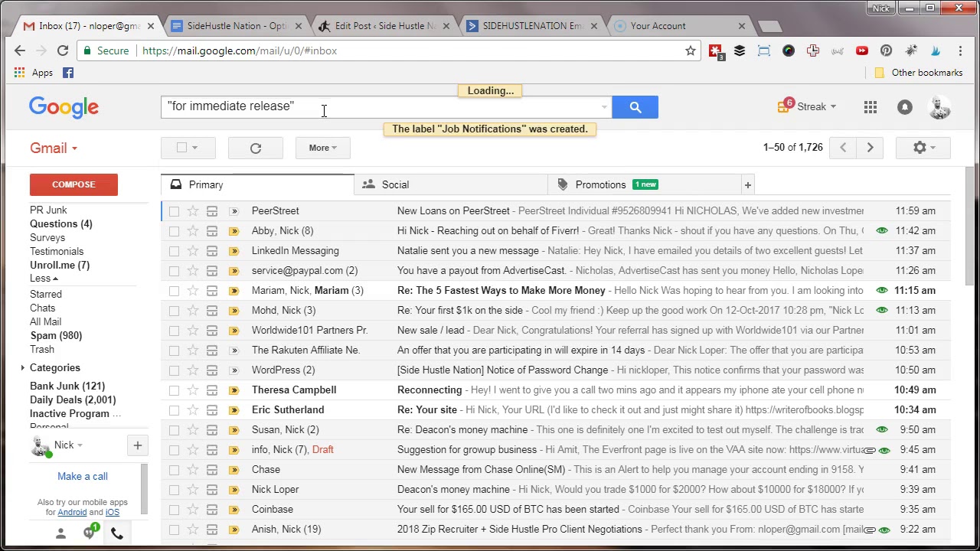This screenshot has width=980, height=551.
Task: Star the PeerStreet email
Action: click(x=193, y=211)
